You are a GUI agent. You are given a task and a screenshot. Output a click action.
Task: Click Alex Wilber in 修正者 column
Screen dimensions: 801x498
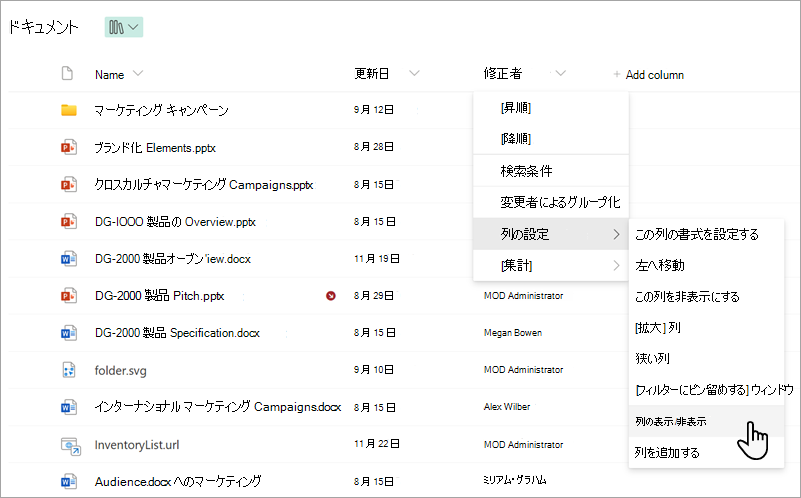507,407
